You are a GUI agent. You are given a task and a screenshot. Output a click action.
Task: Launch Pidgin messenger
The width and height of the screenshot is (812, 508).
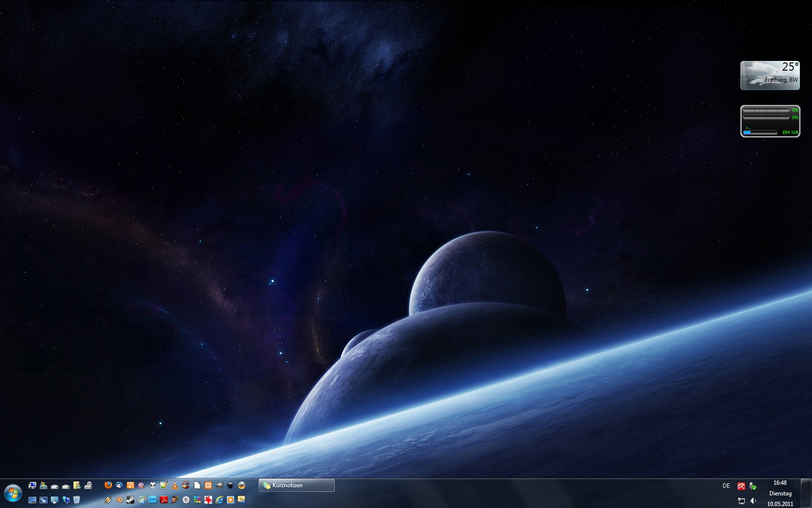point(141,485)
